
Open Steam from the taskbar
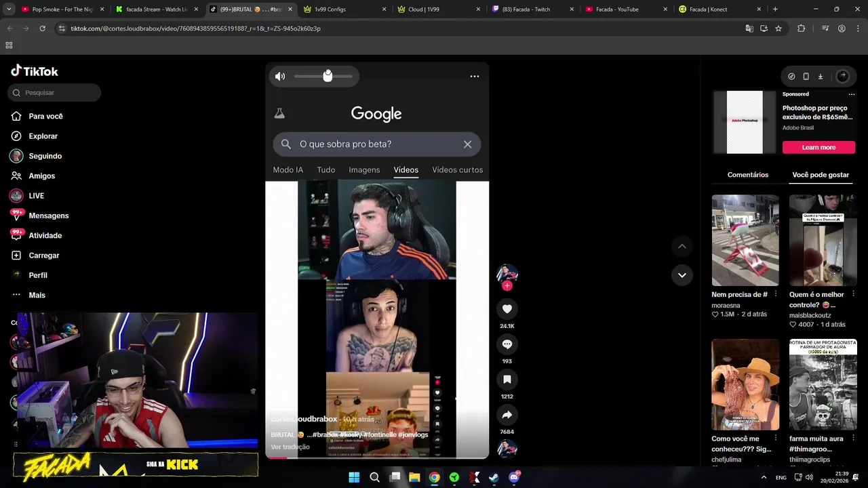(494, 477)
